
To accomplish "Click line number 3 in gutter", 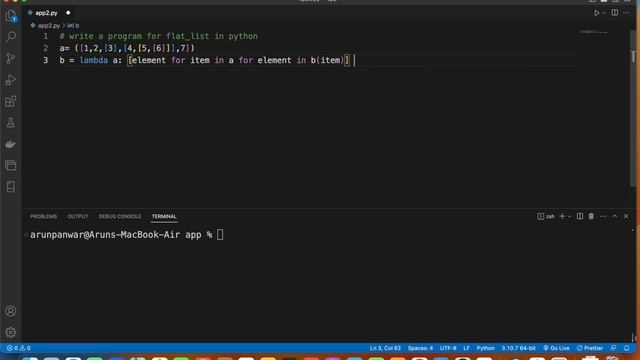I will point(46,60).
